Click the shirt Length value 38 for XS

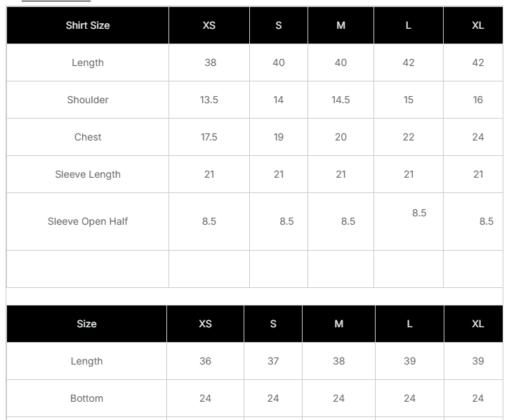coord(210,63)
